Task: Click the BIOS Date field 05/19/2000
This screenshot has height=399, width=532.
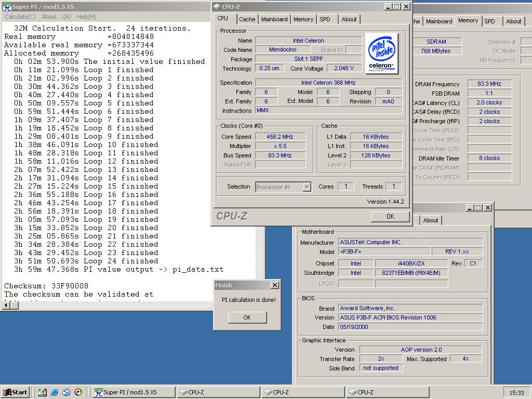Action: click(410, 327)
